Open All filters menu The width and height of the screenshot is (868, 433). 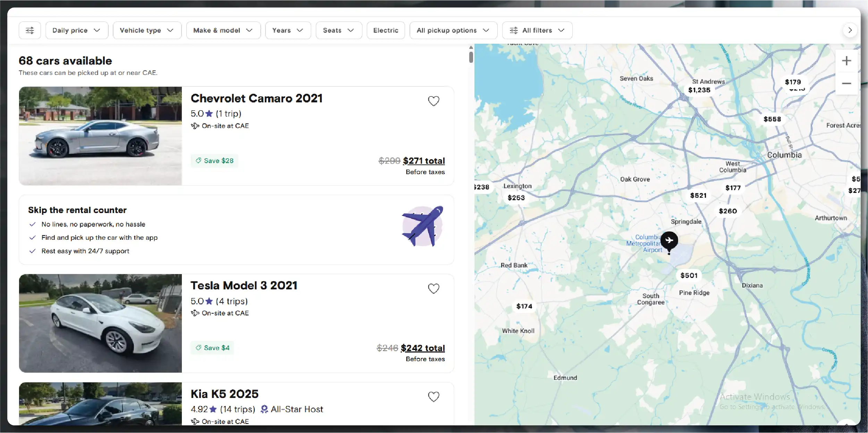[537, 30]
